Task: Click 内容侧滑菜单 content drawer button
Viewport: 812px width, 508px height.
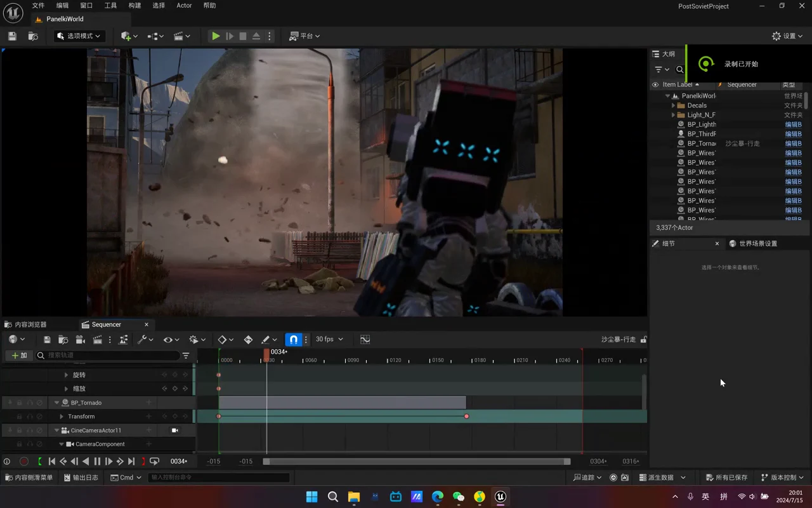Action: pos(29,478)
